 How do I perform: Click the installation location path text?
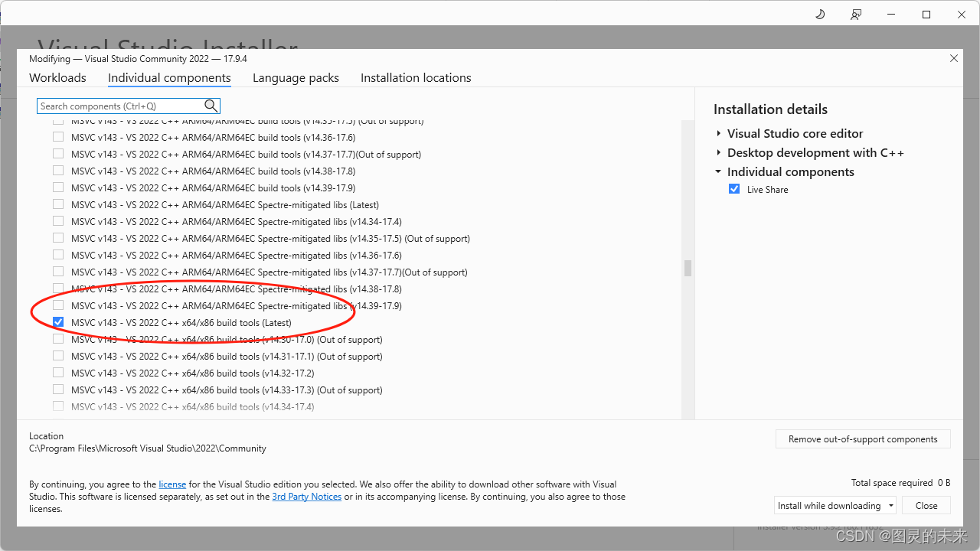coord(148,448)
